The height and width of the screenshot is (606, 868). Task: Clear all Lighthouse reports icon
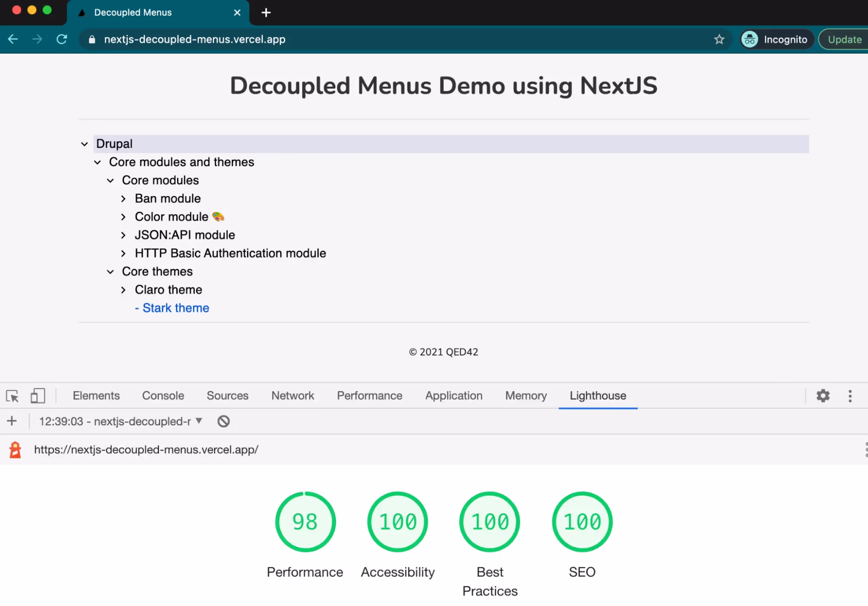pyautogui.click(x=224, y=421)
